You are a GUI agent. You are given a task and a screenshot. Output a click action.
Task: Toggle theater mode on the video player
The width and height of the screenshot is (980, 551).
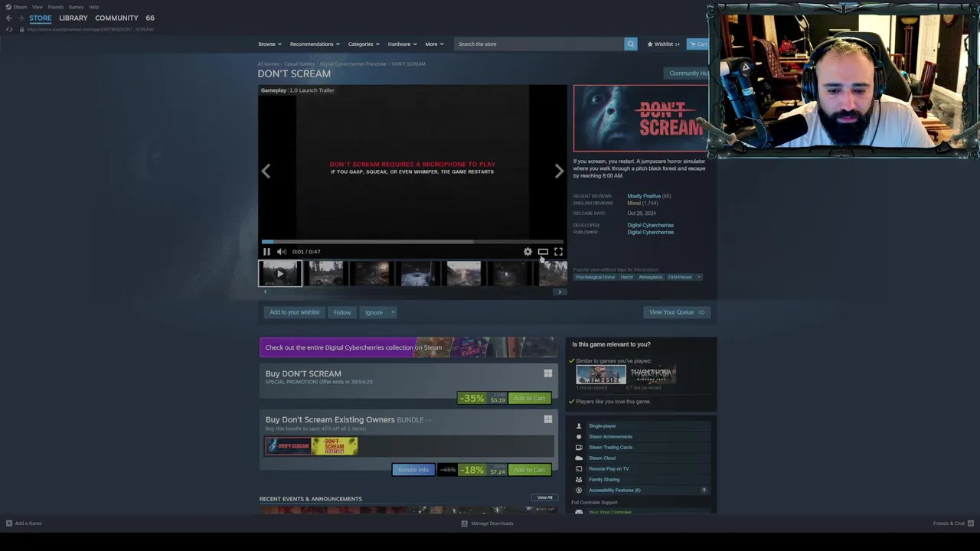coord(543,252)
